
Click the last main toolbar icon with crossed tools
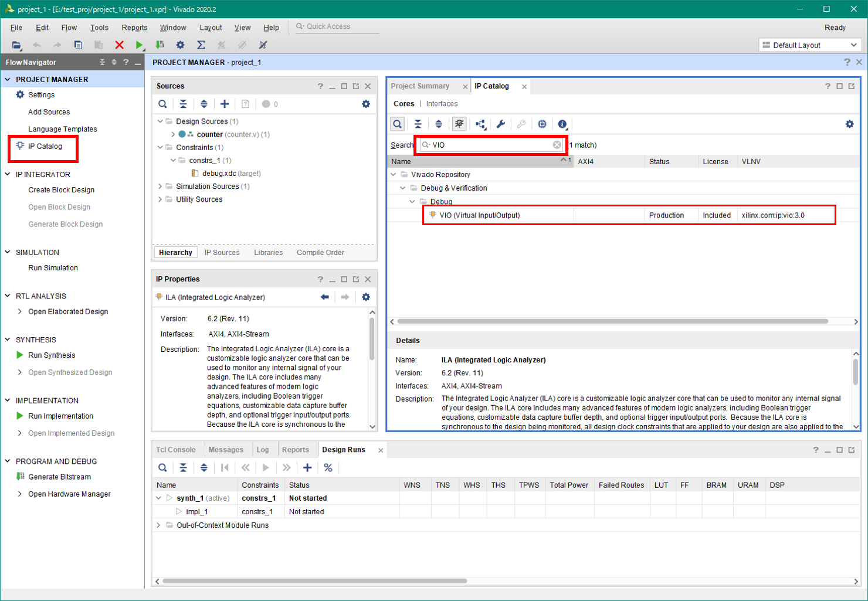click(263, 45)
